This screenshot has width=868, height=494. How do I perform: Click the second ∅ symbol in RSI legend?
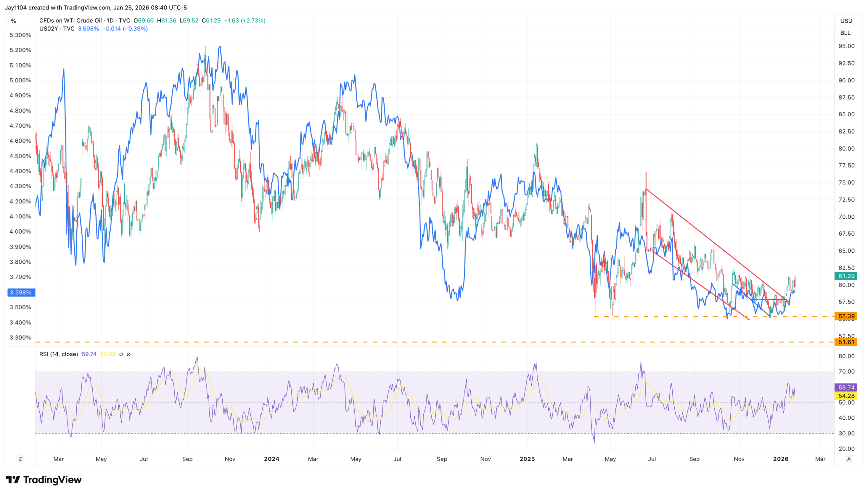129,354
